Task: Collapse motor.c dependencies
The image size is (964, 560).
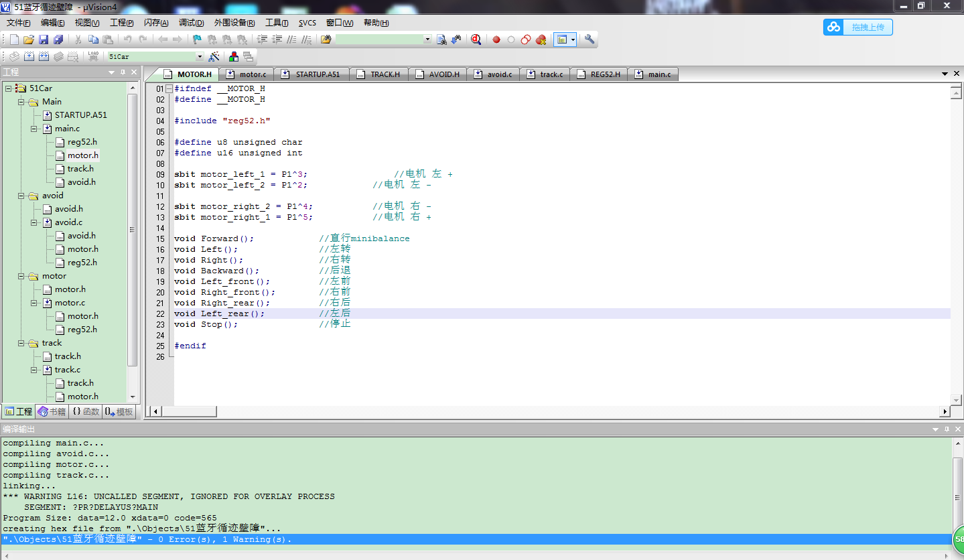Action: [33, 303]
